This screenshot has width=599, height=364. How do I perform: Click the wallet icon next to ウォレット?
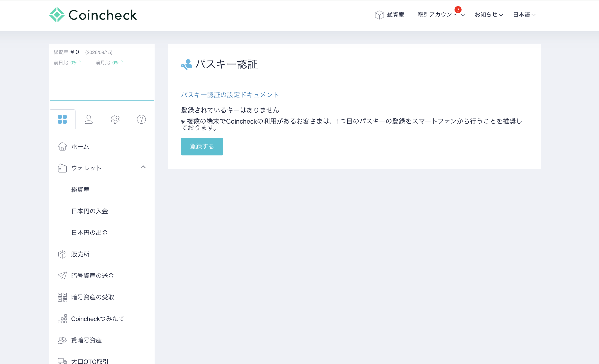pos(62,168)
